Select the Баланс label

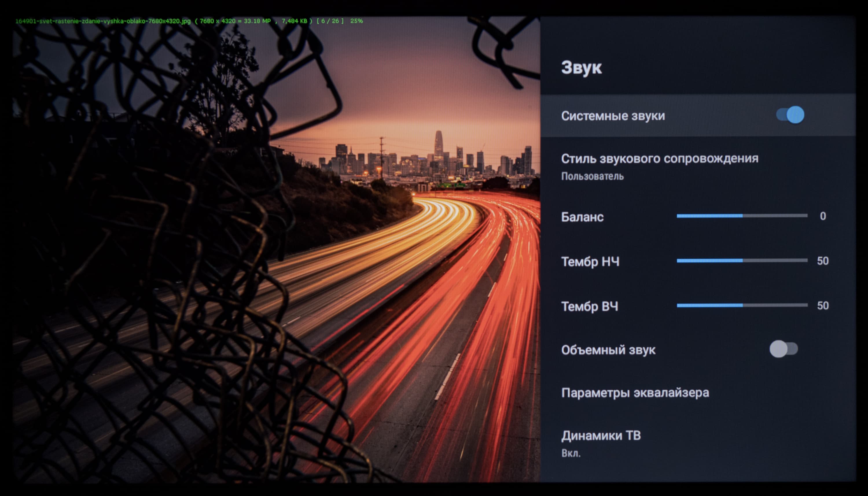click(582, 217)
